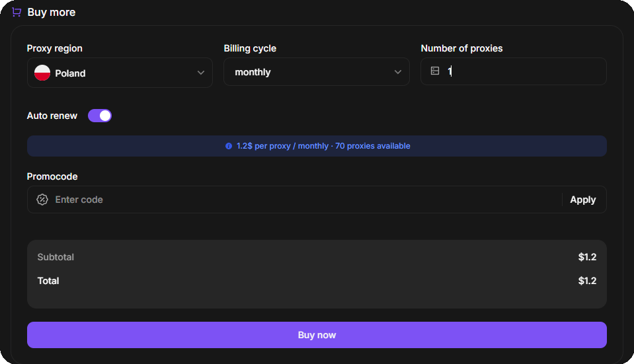Click the Auto renew label

click(x=52, y=116)
